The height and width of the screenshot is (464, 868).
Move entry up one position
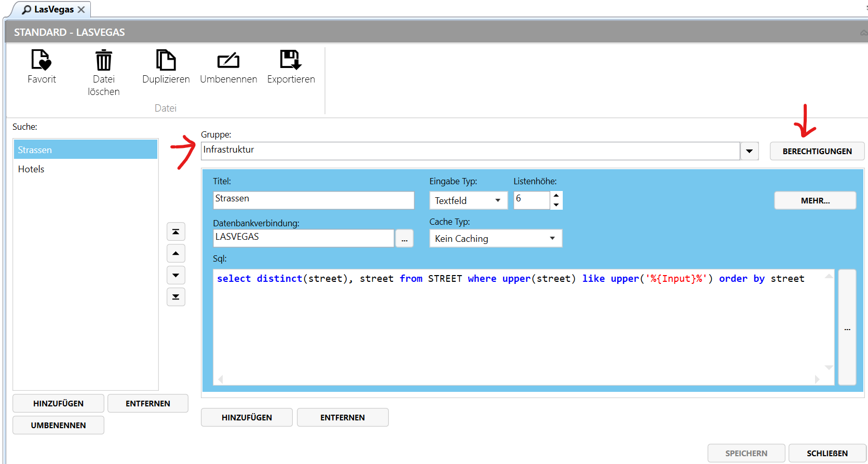click(x=176, y=253)
